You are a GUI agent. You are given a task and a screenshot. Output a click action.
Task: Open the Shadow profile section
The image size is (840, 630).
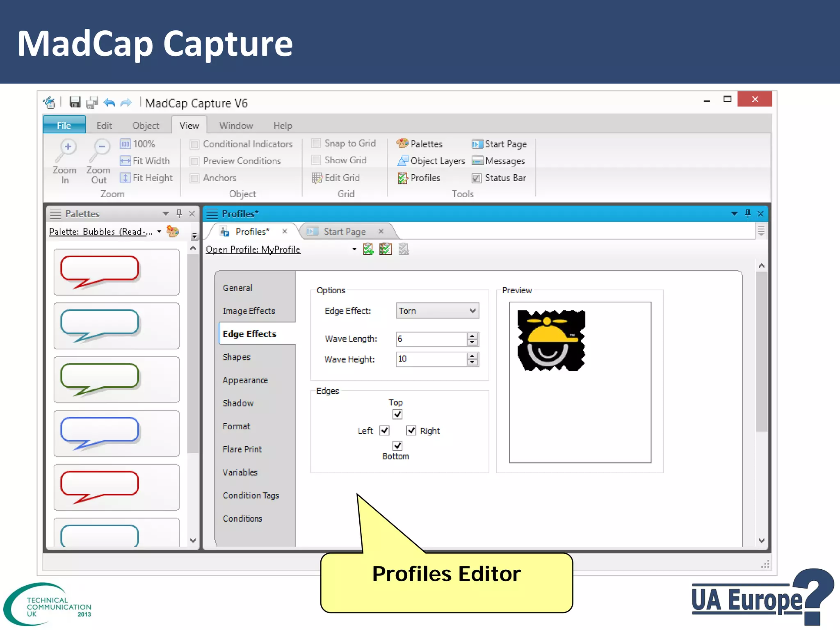tap(238, 403)
